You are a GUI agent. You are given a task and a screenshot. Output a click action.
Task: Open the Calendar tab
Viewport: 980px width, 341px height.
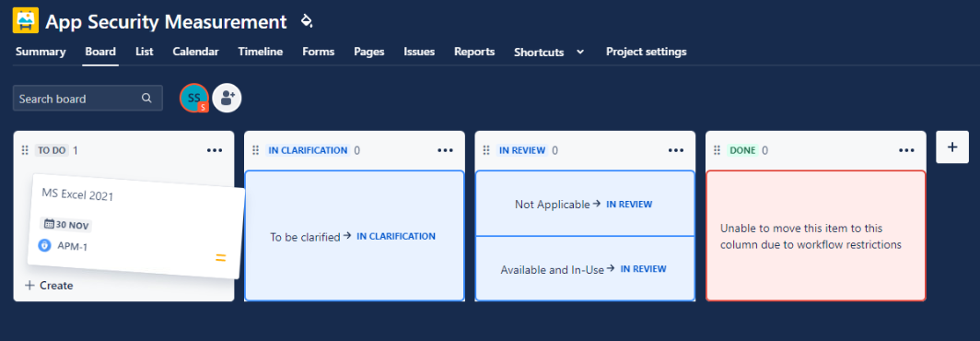(x=195, y=52)
